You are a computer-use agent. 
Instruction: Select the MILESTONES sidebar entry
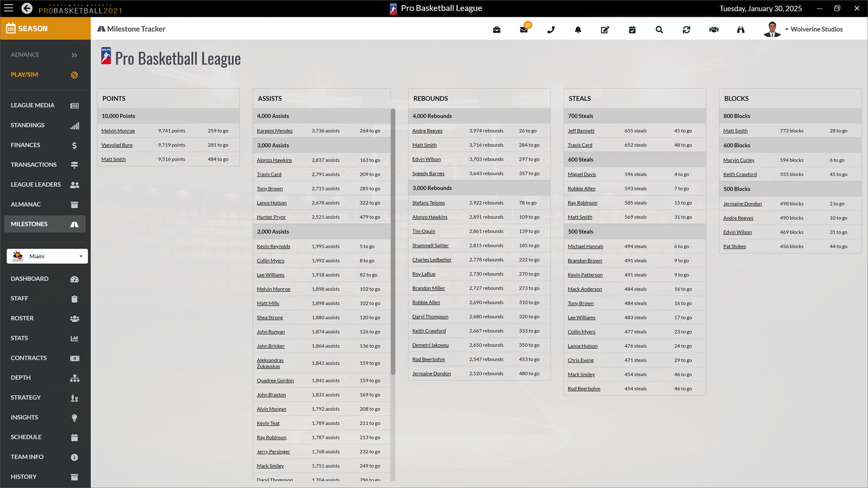pos(29,224)
